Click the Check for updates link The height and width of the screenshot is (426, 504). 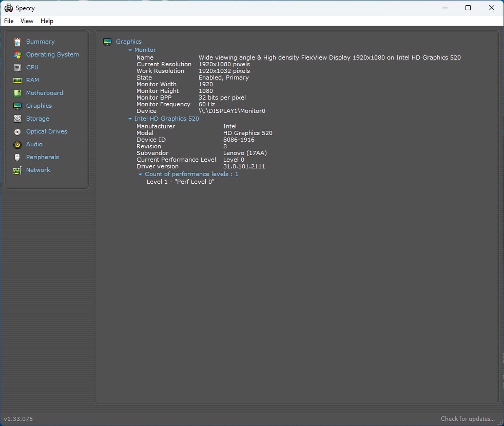pos(468,418)
